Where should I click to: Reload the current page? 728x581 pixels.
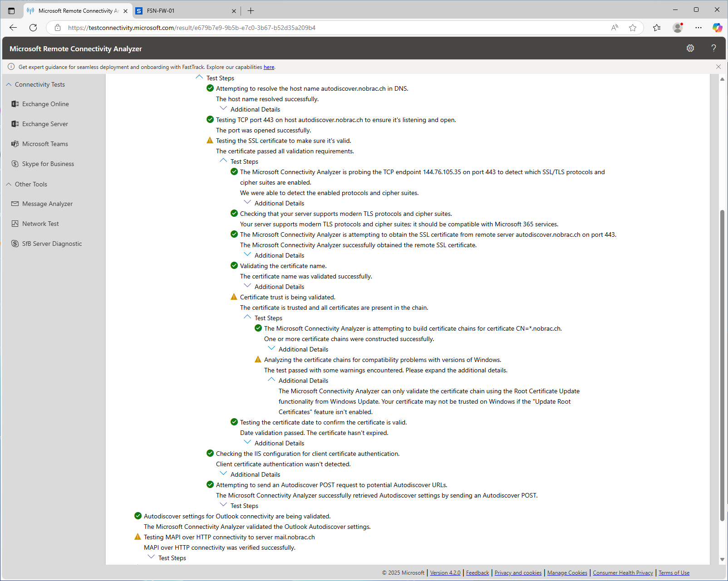(33, 28)
